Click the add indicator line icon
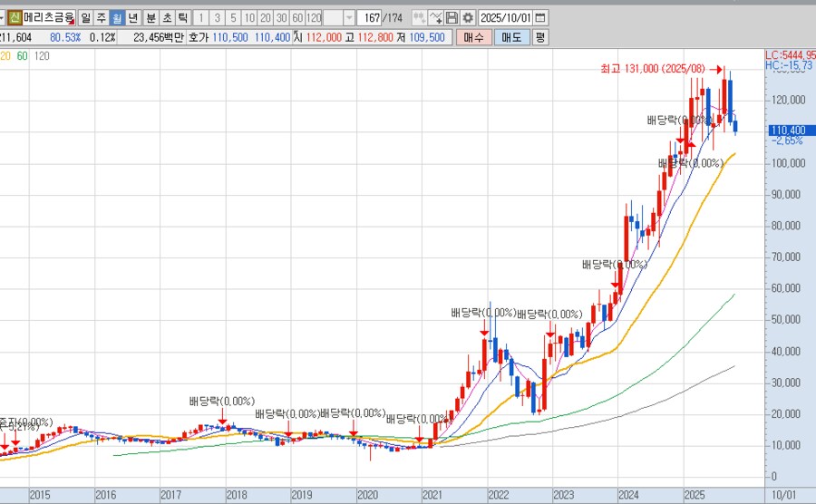This screenshot has height=504, width=816. tap(436, 17)
